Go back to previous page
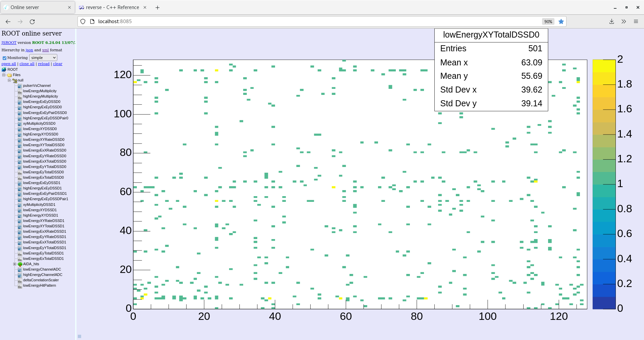 (x=8, y=21)
